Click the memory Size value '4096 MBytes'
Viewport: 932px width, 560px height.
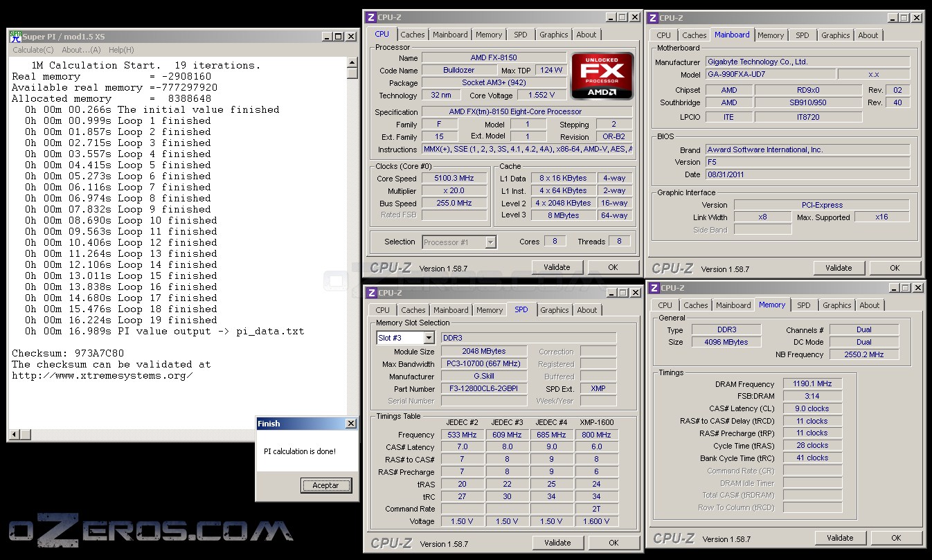coord(725,342)
